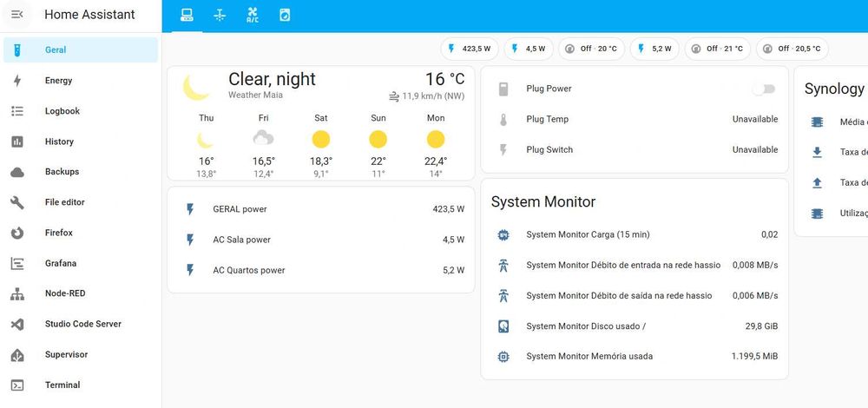Click the 4,5 W power badge
The image size is (868, 408).
click(x=528, y=49)
